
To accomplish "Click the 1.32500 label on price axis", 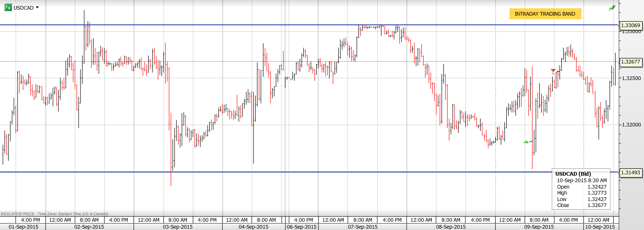I will (x=630, y=78).
